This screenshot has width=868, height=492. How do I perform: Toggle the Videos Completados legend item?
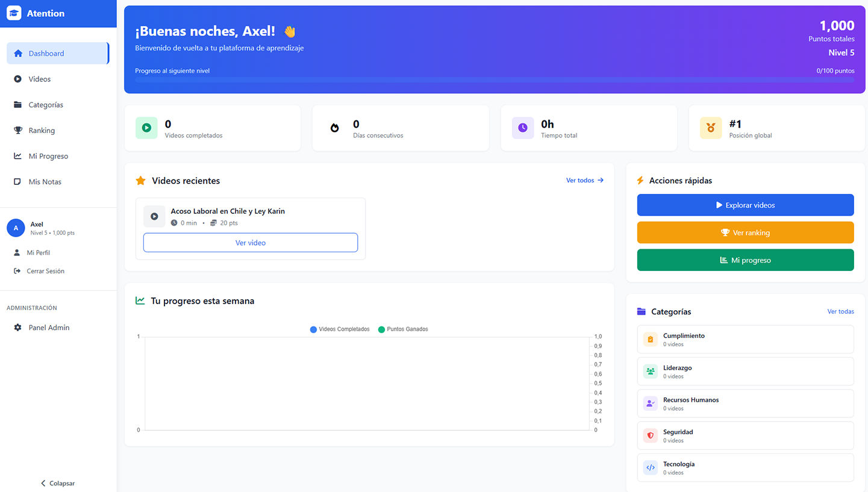pyautogui.click(x=340, y=329)
